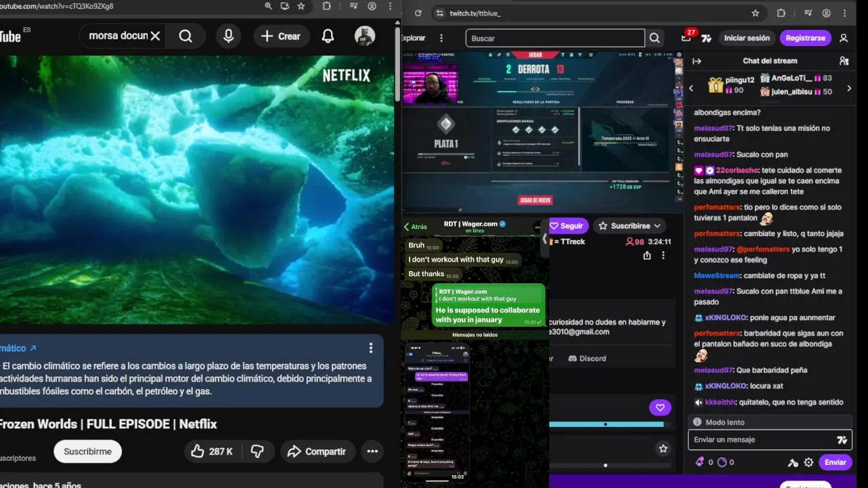Click the purple heart button on the goal
868x488 pixels.
pyautogui.click(x=660, y=407)
